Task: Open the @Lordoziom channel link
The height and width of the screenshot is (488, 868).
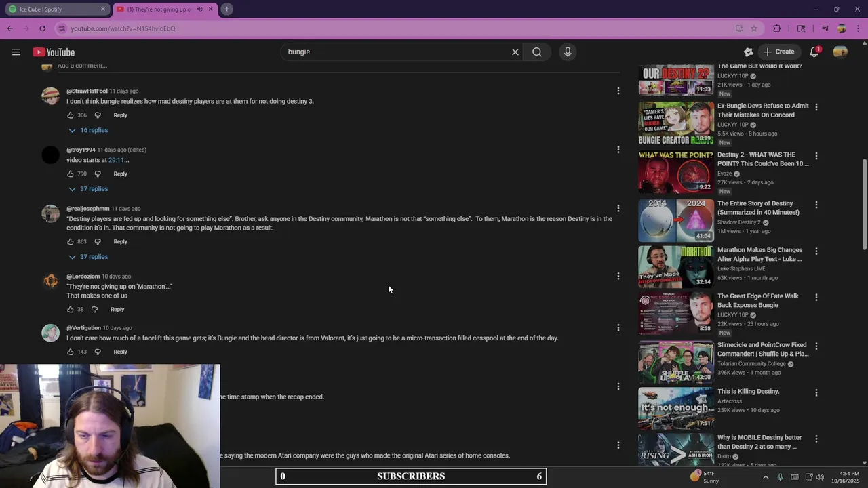Action: 83,277
